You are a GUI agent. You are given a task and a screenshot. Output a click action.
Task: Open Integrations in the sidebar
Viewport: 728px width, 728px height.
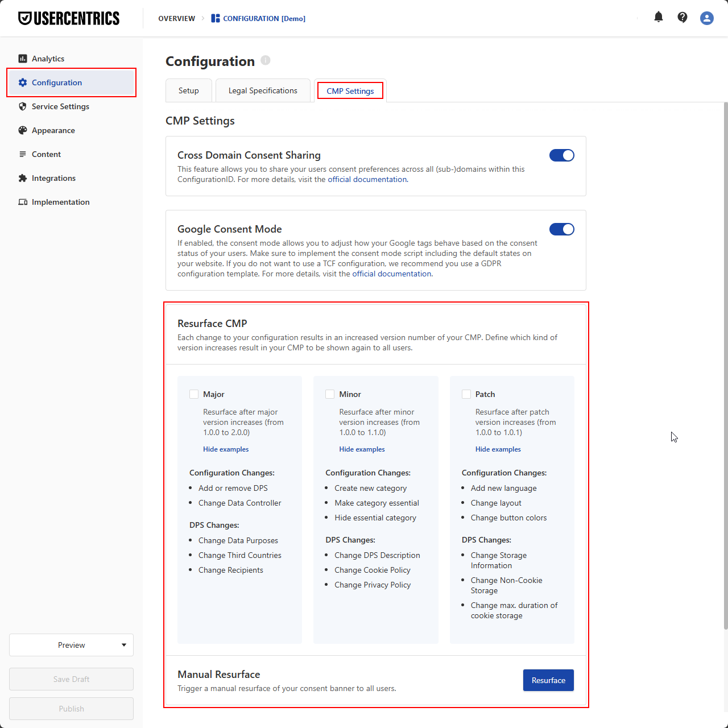72,178
